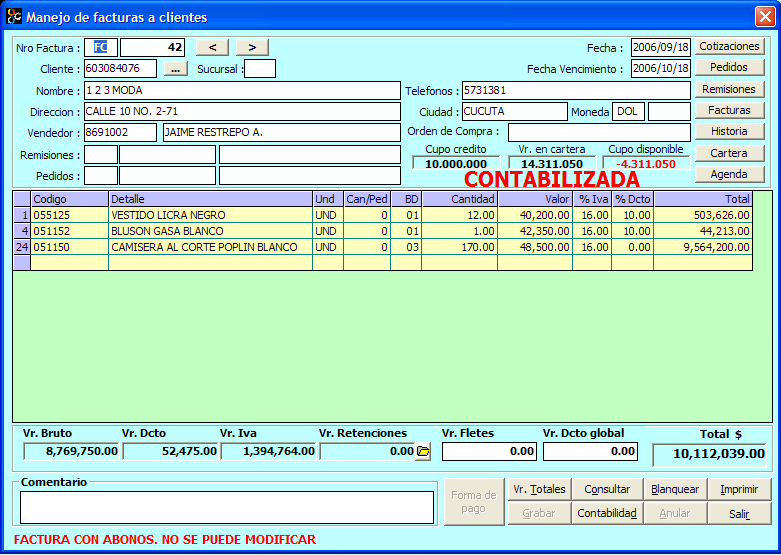Click the Anular button
The height and width of the screenshot is (555, 781).
tap(675, 513)
